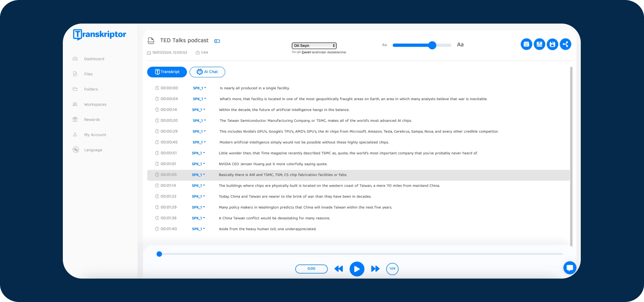Viewport: 644px width, 302px height.
Task: Click the share icon button
Action: tap(565, 44)
